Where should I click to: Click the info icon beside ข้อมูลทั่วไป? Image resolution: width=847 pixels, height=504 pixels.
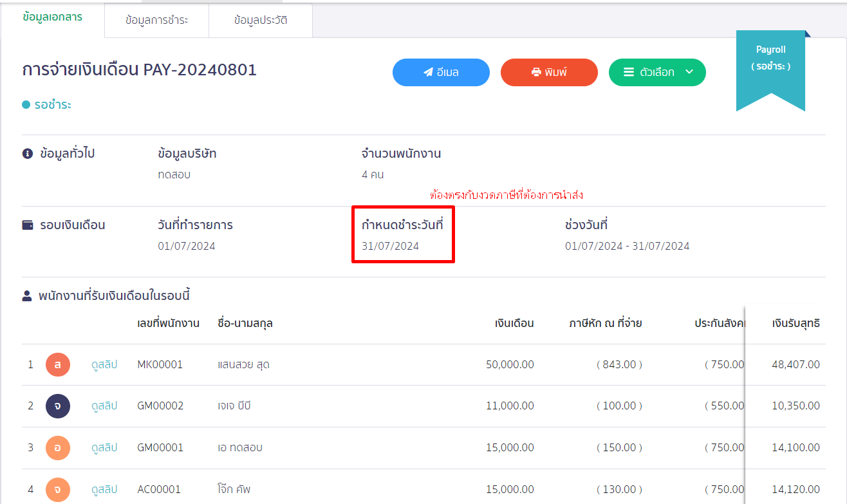28,154
